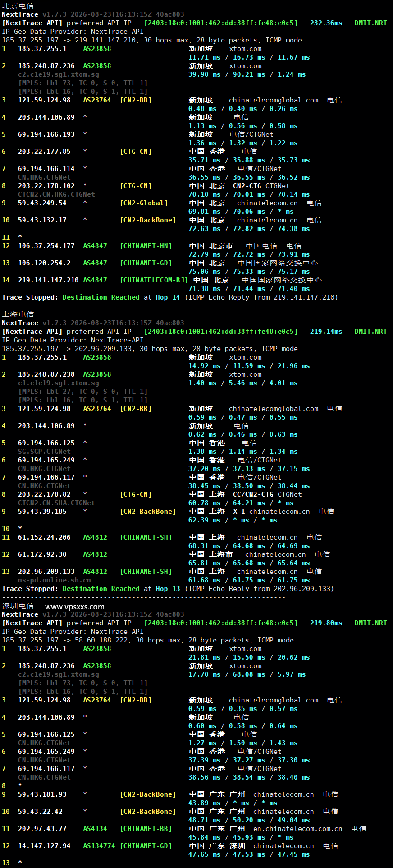Select the 219.14ms API latency value
393x868 pixels.
pos(326,332)
